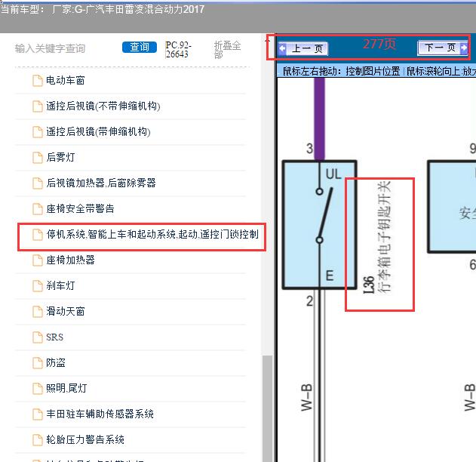Select the 座椅加热器 item
This screenshot has height=462, width=476.
click(70, 260)
